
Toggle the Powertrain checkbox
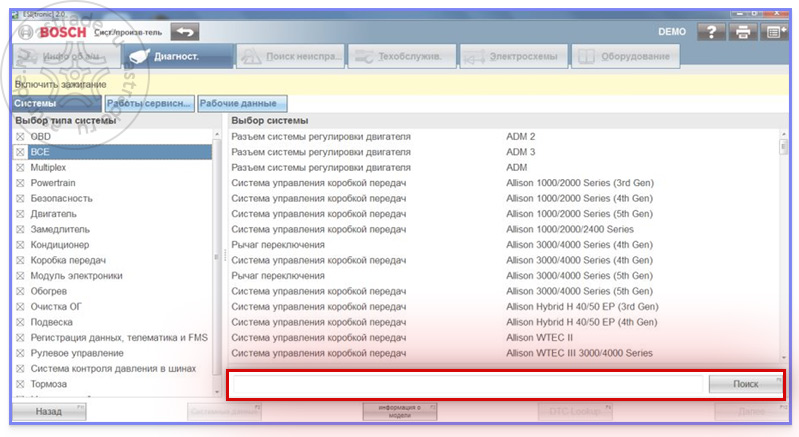tap(20, 183)
